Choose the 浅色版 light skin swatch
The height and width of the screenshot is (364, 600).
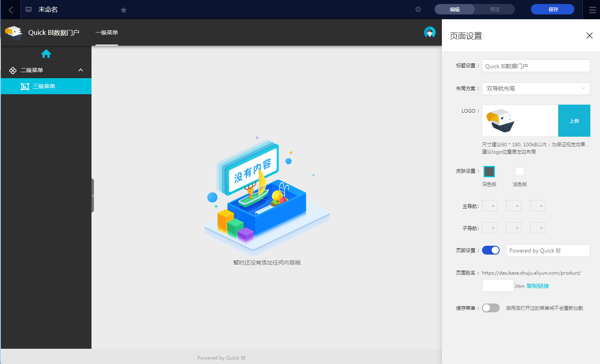coord(520,172)
